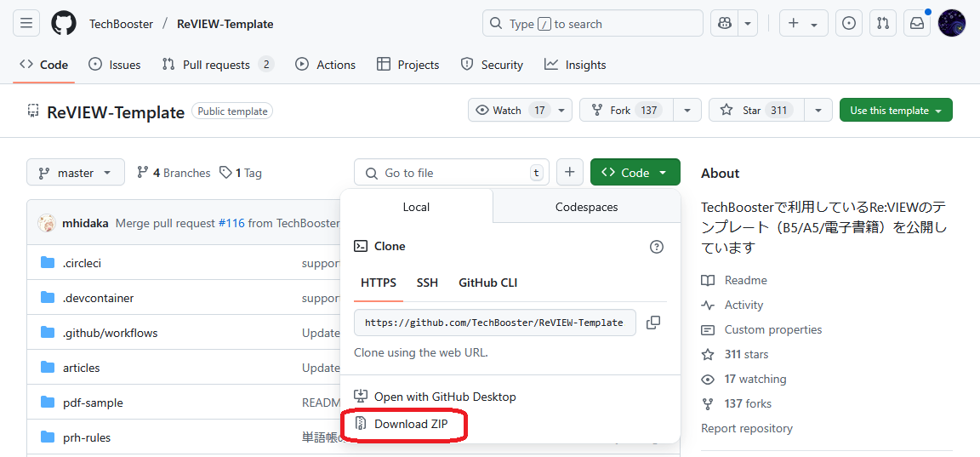Open the .github/workflows folder

click(110, 334)
